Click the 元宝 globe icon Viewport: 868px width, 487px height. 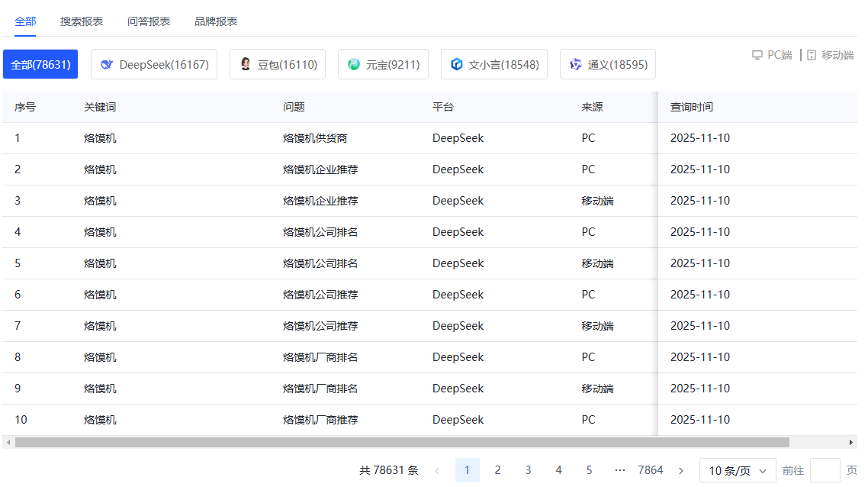pyautogui.click(x=353, y=64)
